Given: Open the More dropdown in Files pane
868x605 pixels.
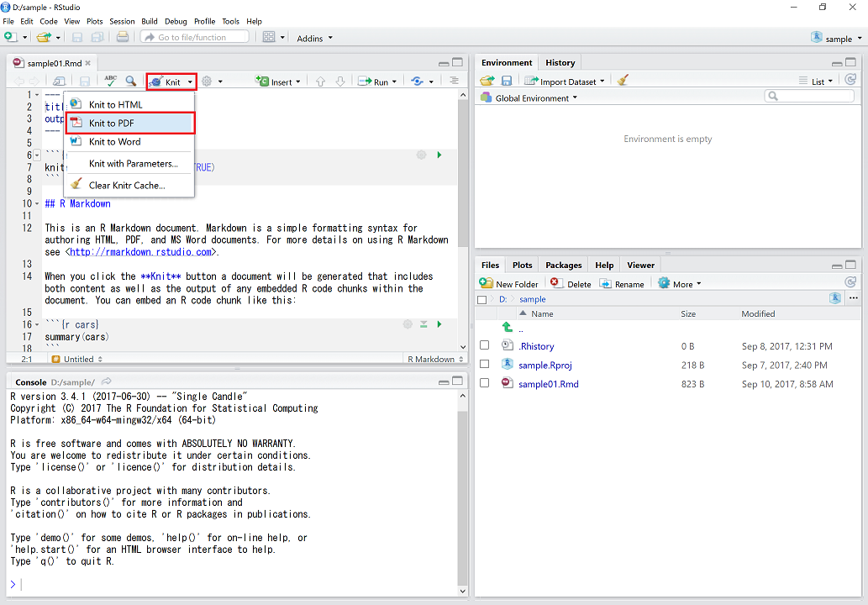Looking at the screenshot, I should tap(679, 283).
